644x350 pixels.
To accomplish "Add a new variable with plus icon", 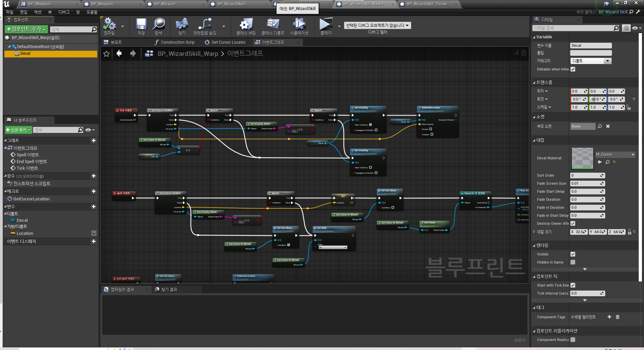I will pyautogui.click(x=94, y=207).
